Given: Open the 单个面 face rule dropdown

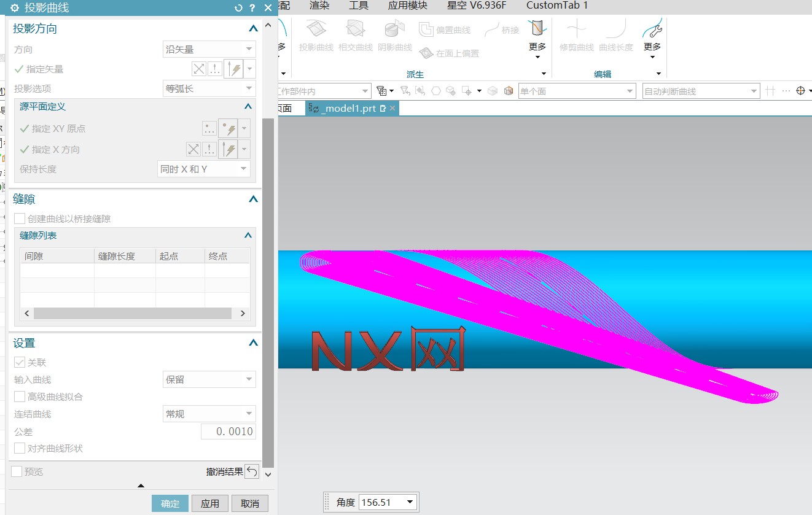Looking at the screenshot, I should pyautogui.click(x=577, y=91).
